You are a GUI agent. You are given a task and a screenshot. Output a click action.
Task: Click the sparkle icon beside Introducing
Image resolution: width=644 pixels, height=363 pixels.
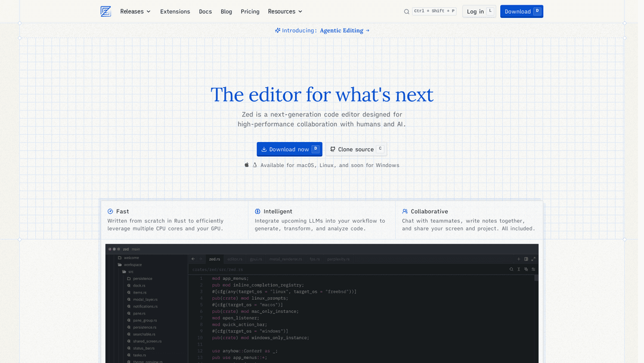tap(278, 30)
